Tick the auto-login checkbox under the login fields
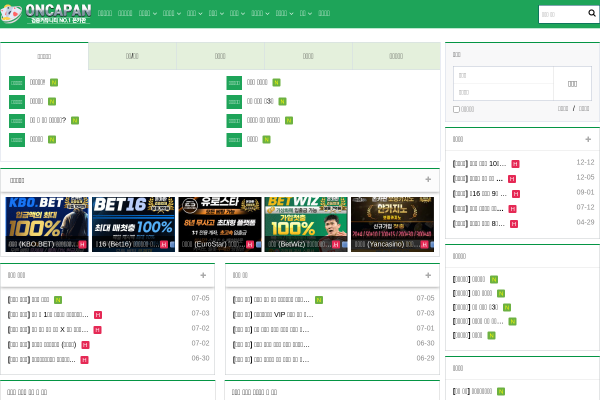 456,109
